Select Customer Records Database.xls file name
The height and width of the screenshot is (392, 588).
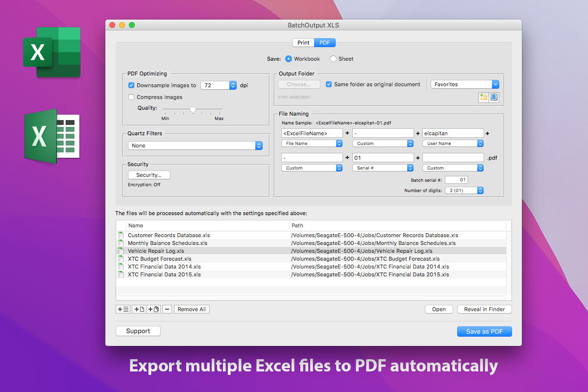[169, 235]
